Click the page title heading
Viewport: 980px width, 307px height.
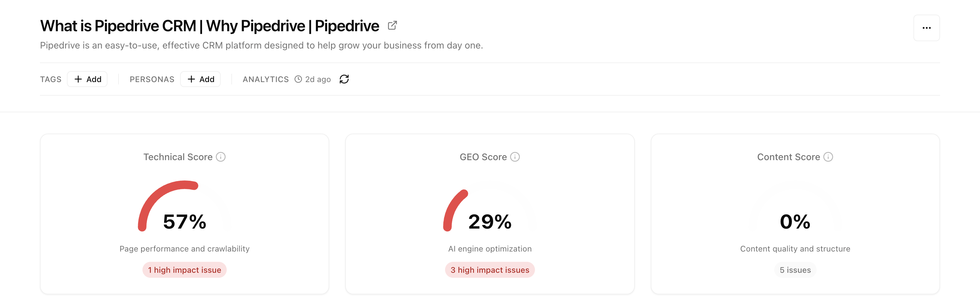[x=209, y=25]
